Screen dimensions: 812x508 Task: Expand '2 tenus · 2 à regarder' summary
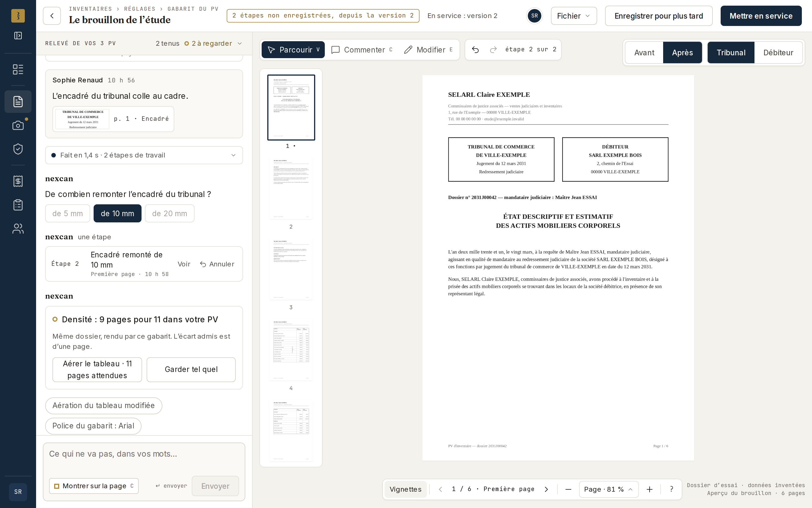coord(199,43)
